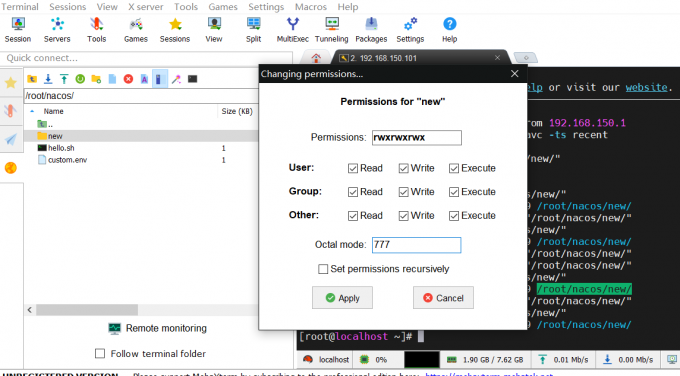680x376 pixels.
Task: Click the download arrow icon in SFTP toolbar
Action: tap(48, 79)
